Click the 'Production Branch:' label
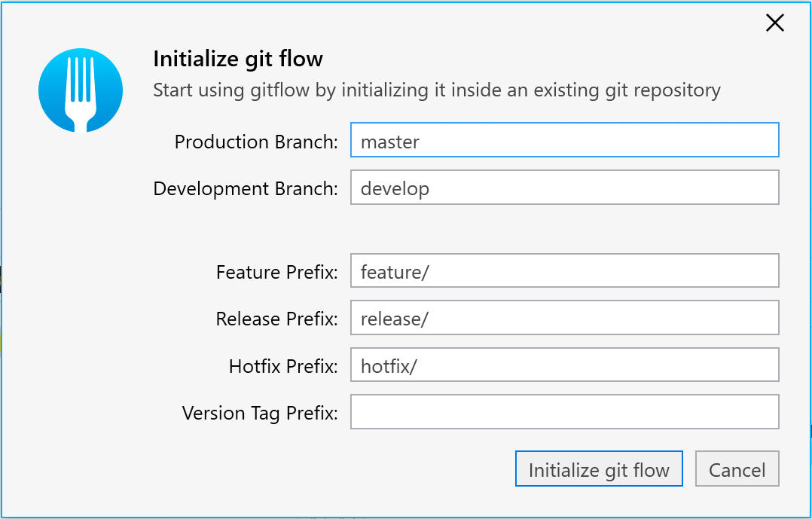Screen dimensions: 812x519 tap(256, 142)
